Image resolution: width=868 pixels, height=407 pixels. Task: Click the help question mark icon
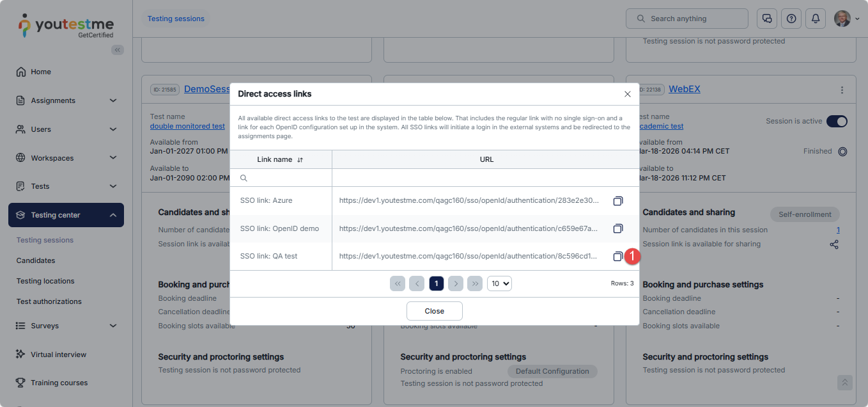791,19
